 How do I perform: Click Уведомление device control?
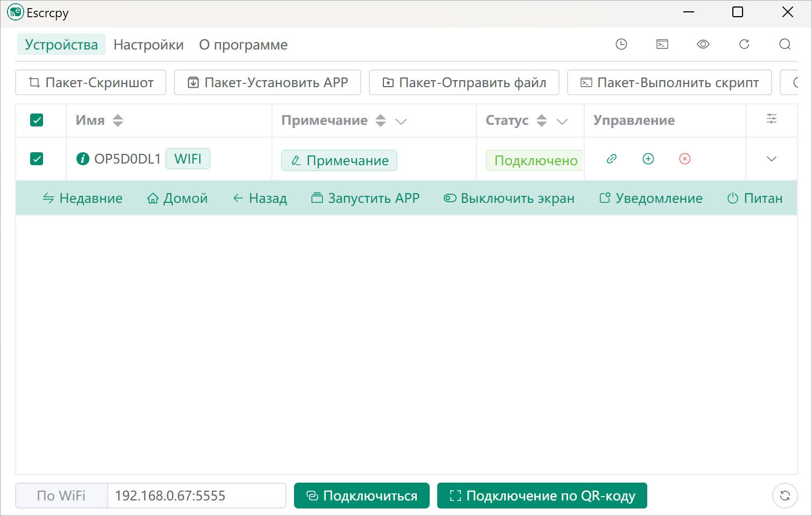tap(651, 198)
